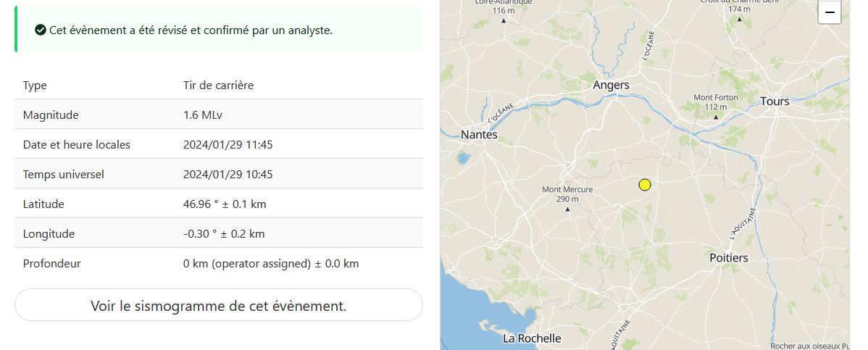Click the 'Profondeur' depth value text
This screenshot has width=868, height=350.
click(270, 263)
